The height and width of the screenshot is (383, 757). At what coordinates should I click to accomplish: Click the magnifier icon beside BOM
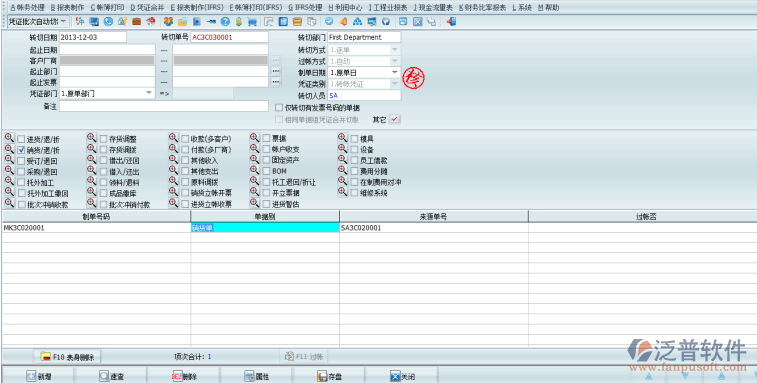coord(254,170)
